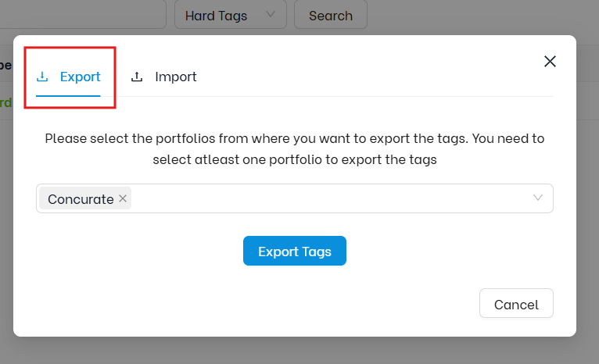Cancel the export dialog
Screen dimensions: 599x364
(516, 303)
